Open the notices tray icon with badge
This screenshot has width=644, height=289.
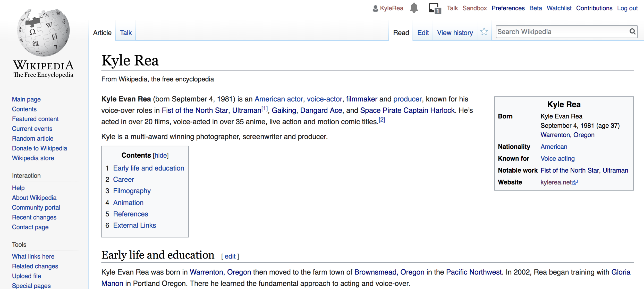click(x=435, y=8)
